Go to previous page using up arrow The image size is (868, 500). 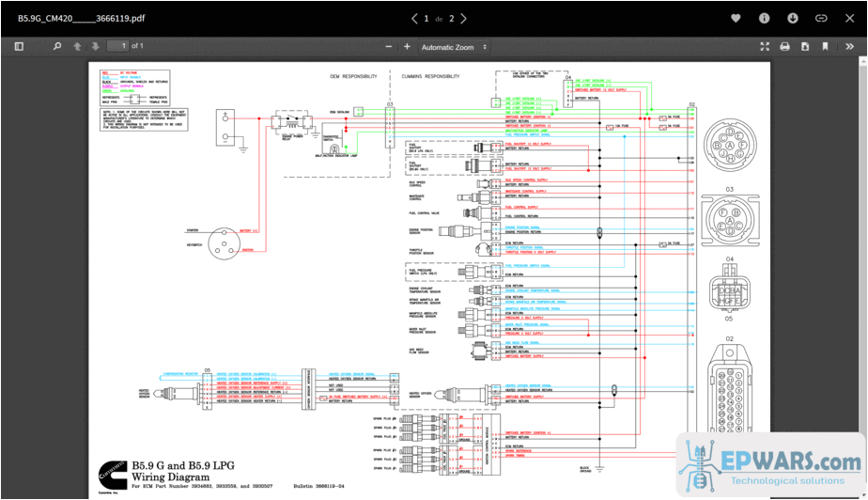click(x=78, y=46)
